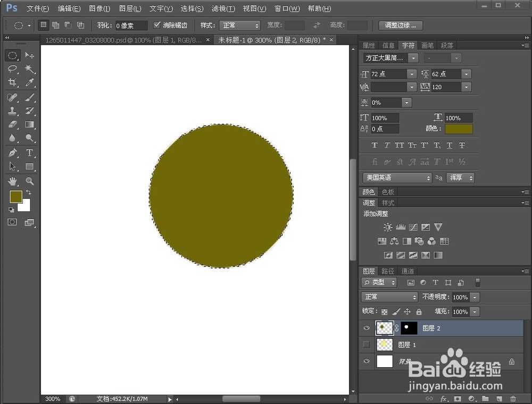Open anti-aliasing dropdown 浑厚
Image resolution: width=532 pixels, height=404 pixels.
(x=460, y=178)
